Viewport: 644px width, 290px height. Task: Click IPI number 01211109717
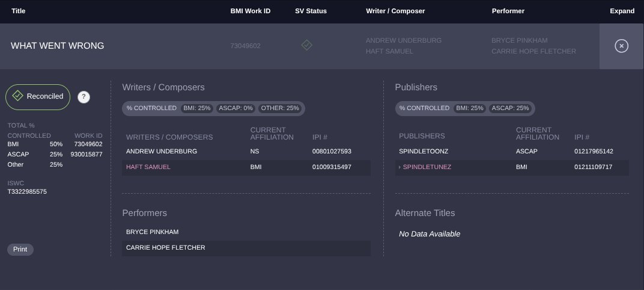tap(593, 167)
